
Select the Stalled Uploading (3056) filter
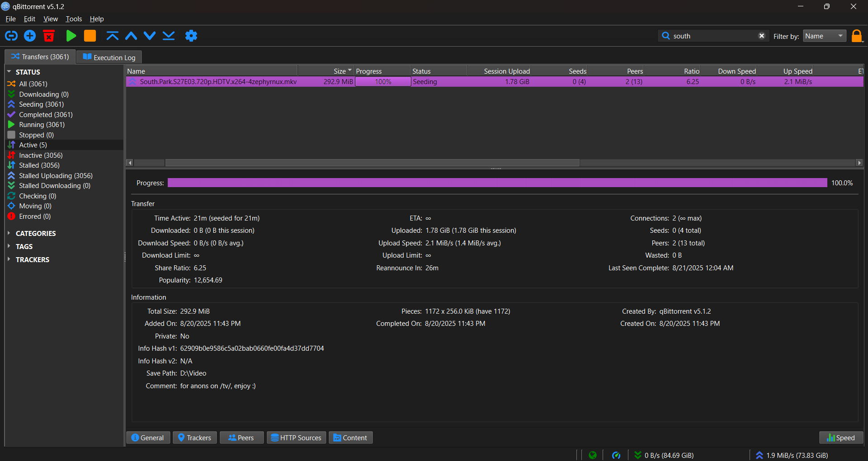coord(56,176)
